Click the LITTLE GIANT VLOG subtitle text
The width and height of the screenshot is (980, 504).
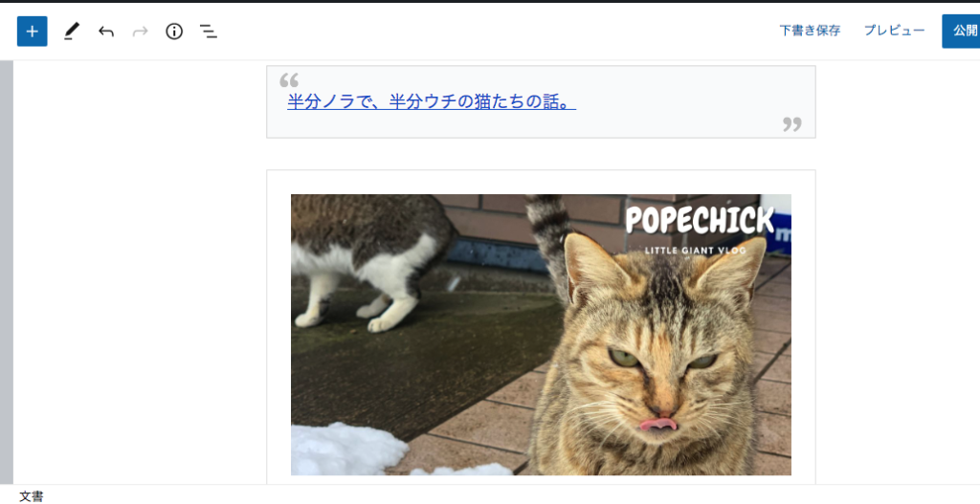tap(695, 251)
